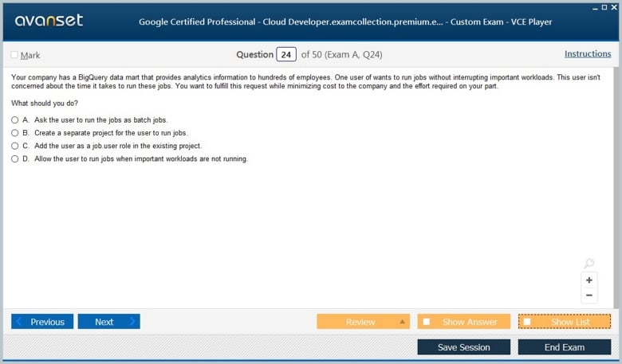Image resolution: width=622 pixels, height=364 pixels.
Task: Mark this question with the checkbox
Action: (14, 55)
